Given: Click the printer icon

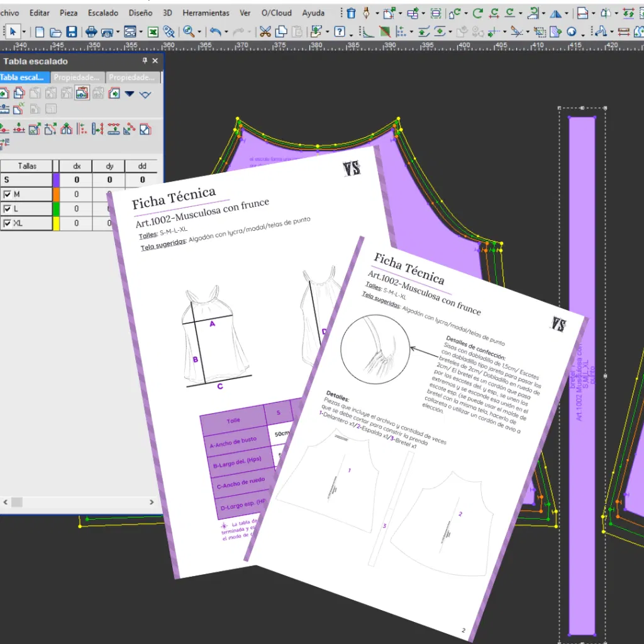Looking at the screenshot, I should click(x=91, y=32).
